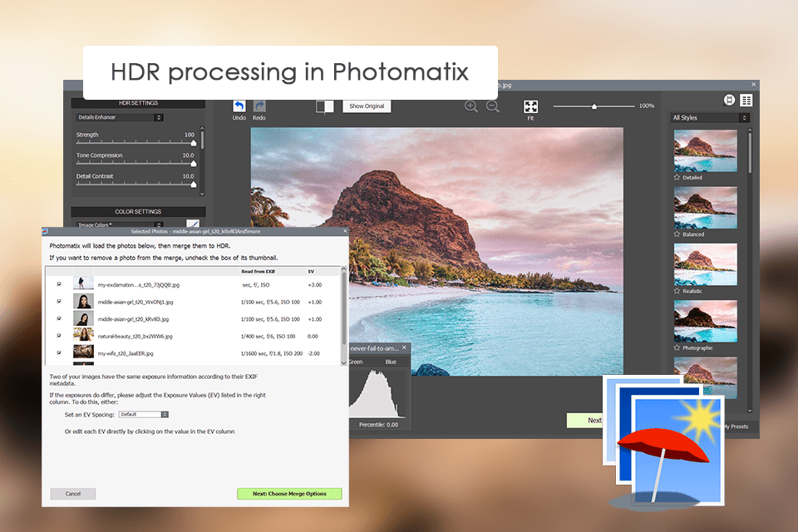Click the Percentile: 0.00 readout
The image size is (798, 532).
[379, 425]
